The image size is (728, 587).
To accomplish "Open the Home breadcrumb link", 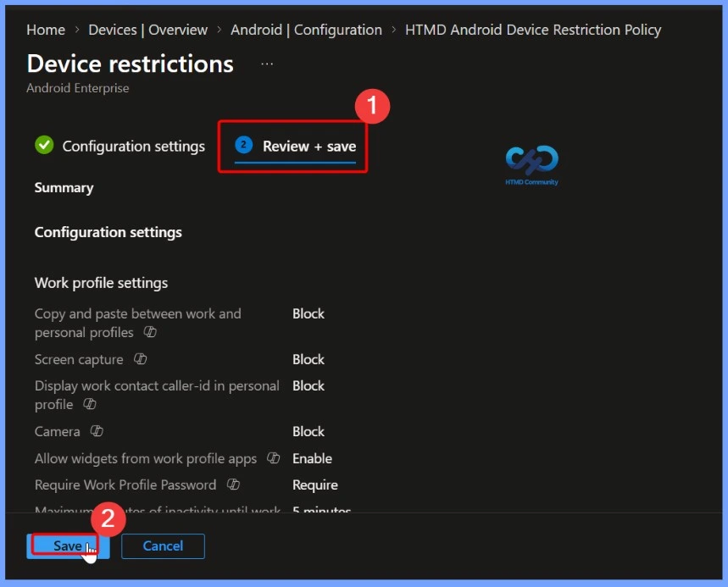I will click(46, 30).
